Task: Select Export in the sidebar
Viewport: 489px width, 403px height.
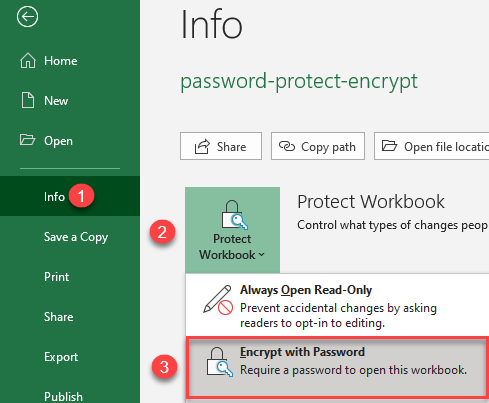Action: point(70,357)
